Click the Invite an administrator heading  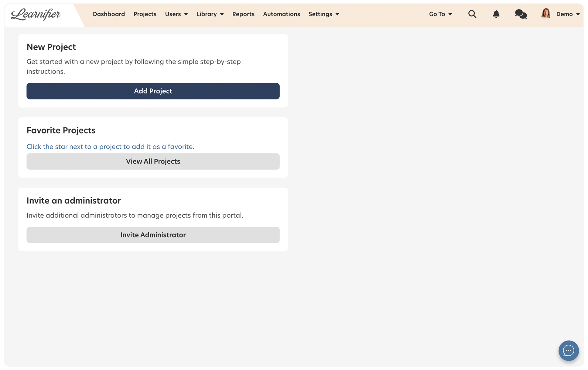pyautogui.click(x=73, y=201)
